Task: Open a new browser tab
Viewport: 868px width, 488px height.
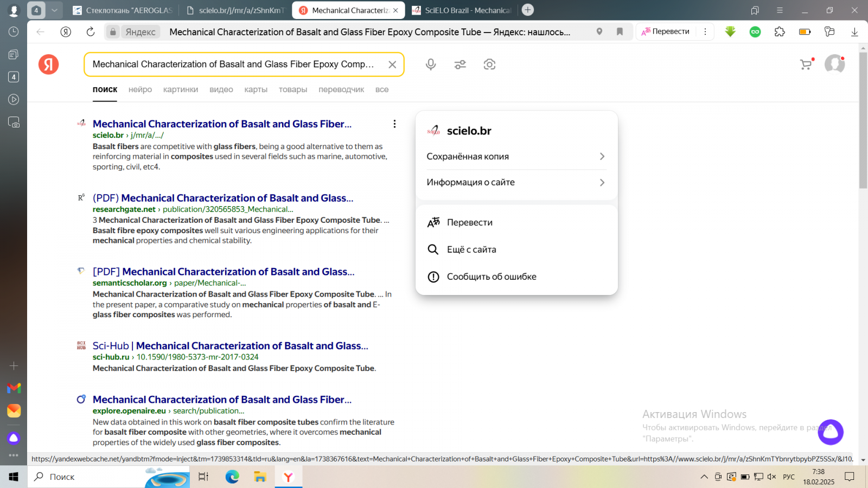Action: pyautogui.click(x=527, y=10)
